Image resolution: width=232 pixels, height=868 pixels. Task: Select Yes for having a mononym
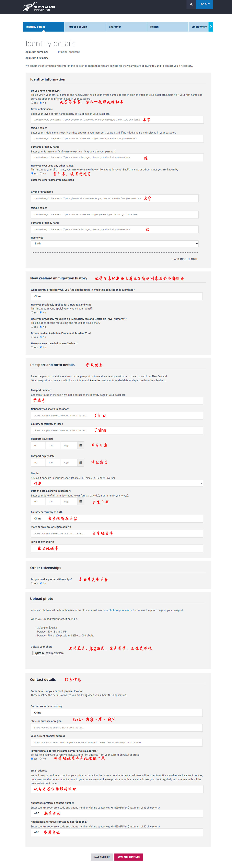click(x=32, y=103)
